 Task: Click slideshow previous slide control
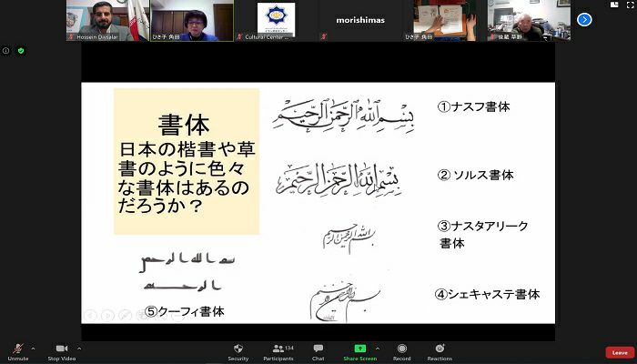pos(91,316)
